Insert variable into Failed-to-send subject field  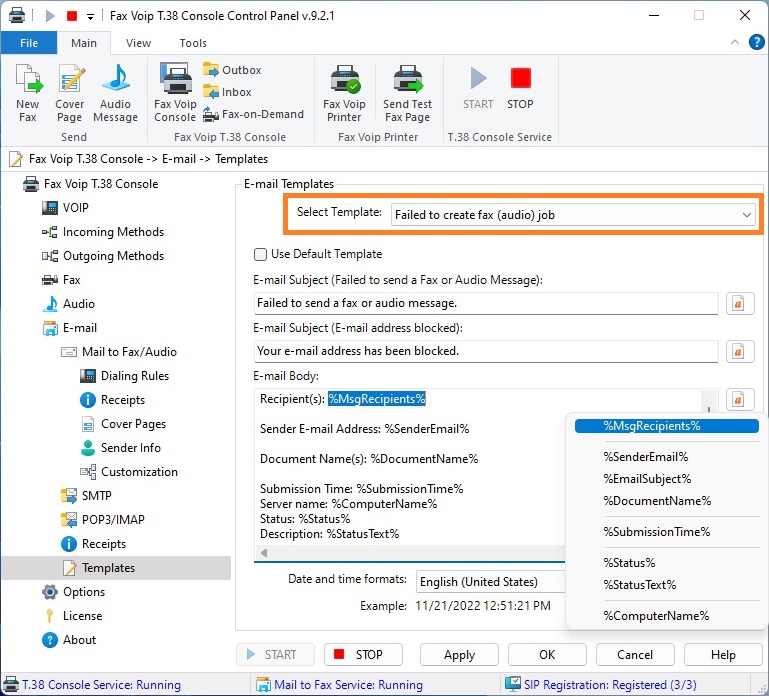pos(739,304)
